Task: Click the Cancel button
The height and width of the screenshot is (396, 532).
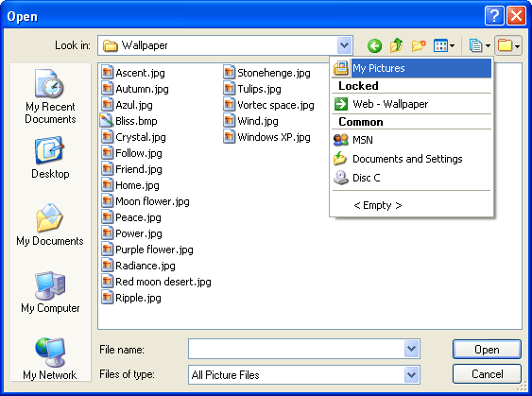Action: (x=487, y=374)
